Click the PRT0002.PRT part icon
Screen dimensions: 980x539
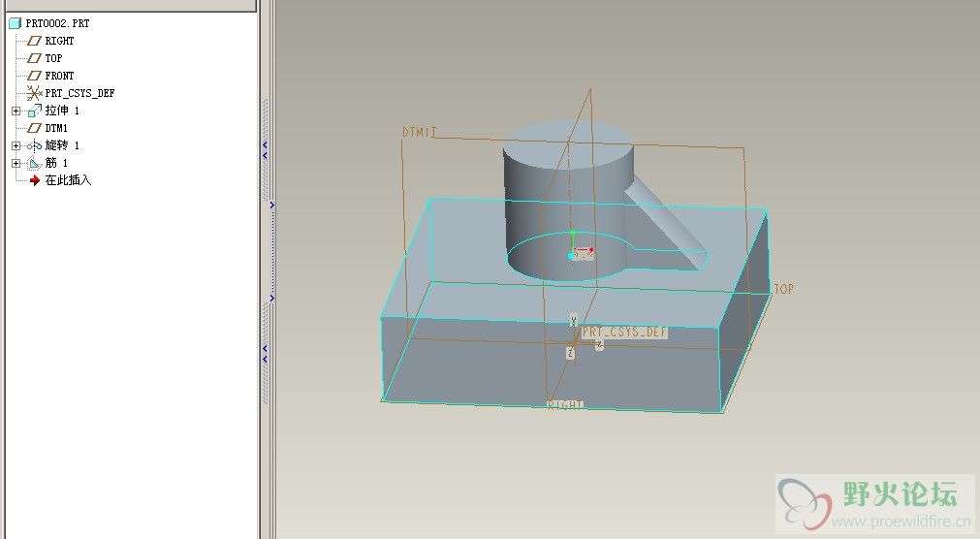point(15,23)
